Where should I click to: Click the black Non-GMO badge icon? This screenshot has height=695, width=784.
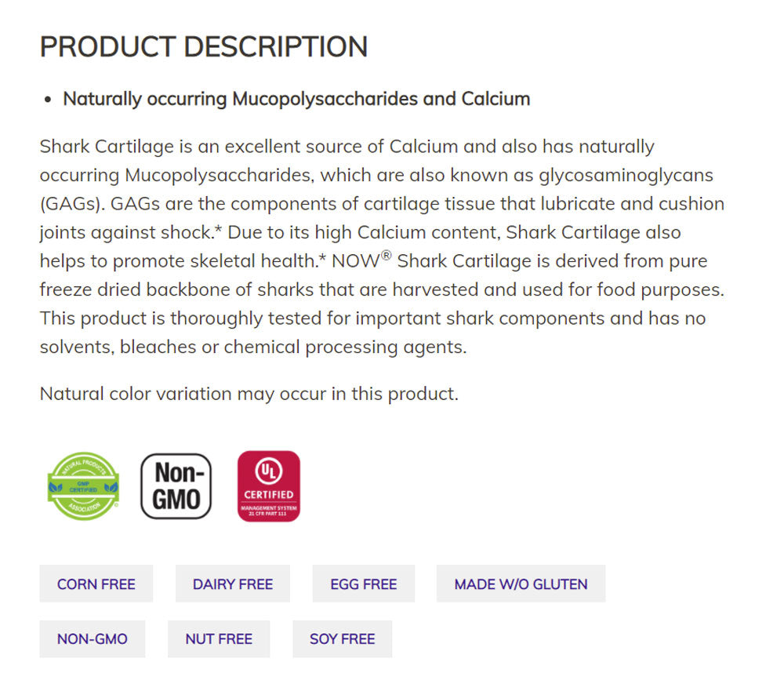pos(176,486)
